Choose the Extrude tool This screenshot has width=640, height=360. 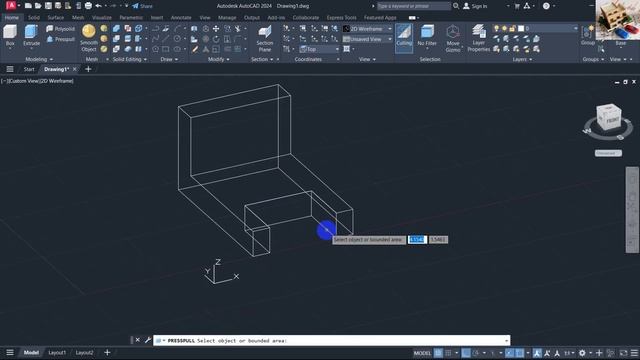31,35
